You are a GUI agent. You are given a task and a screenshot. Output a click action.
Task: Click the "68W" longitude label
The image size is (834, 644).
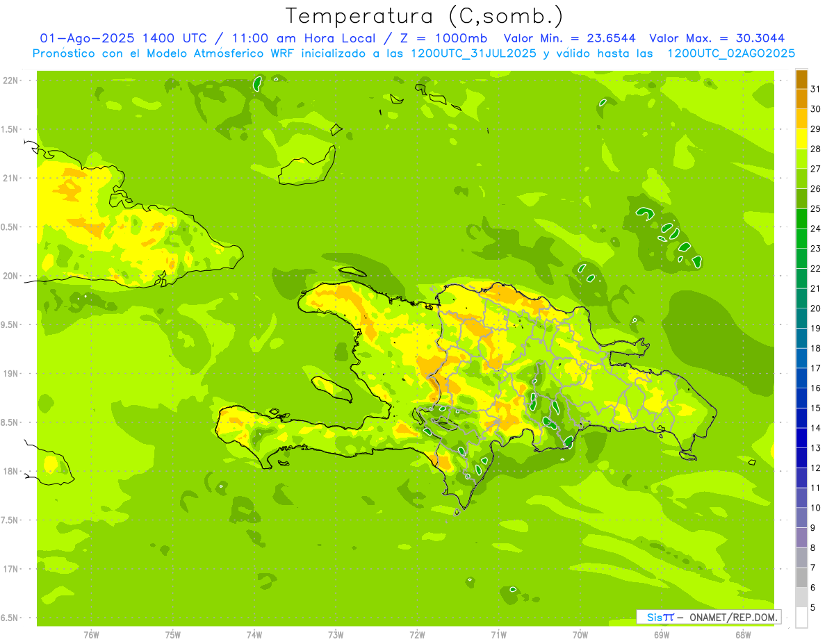[x=743, y=635]
